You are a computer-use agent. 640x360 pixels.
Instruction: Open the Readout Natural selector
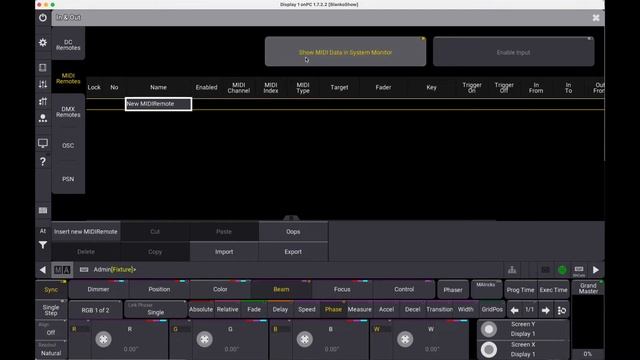[x=51, y=350]
